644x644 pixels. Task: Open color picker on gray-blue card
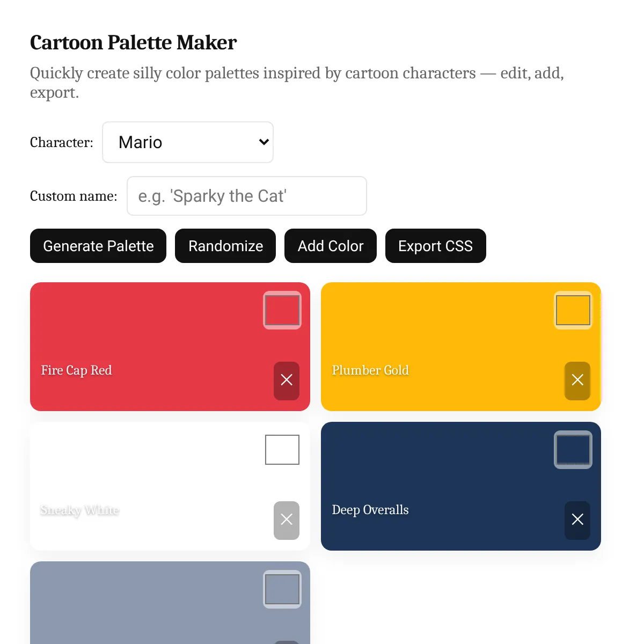(282, 589)
